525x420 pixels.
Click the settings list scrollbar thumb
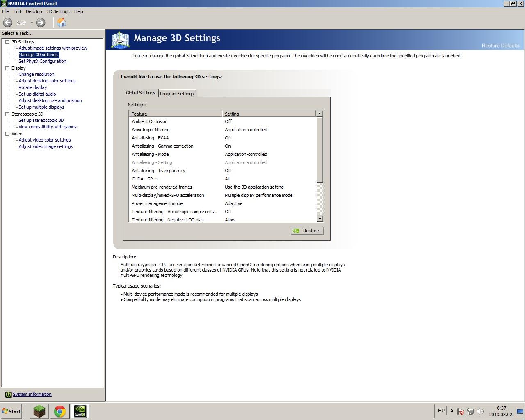pyautogui.click(x=320, y=150)
